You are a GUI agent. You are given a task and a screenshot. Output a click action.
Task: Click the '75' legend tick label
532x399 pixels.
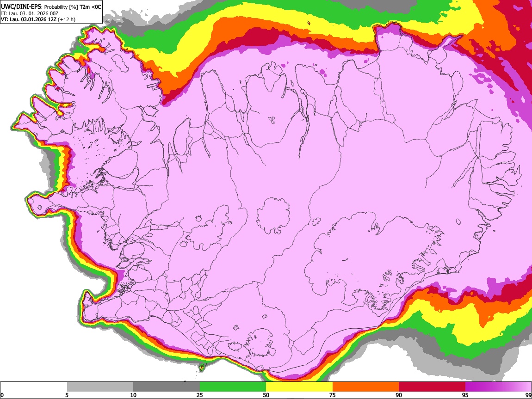coord(333,395)
